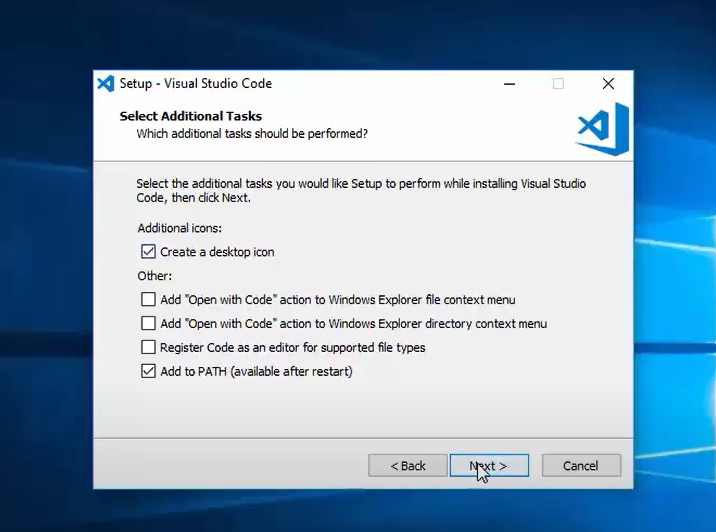
Task: Cancel the Visual Studio Code setup
Action: [581, 465]
